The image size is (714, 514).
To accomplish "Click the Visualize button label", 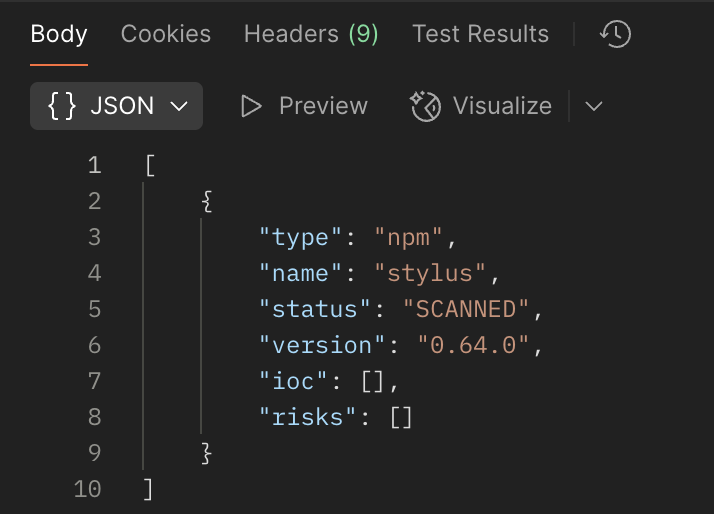I will tap(502, 106).
